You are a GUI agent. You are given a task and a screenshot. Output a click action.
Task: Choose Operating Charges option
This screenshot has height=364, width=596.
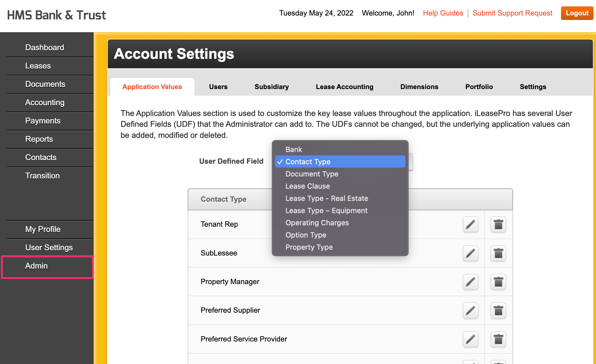point(317,223)
